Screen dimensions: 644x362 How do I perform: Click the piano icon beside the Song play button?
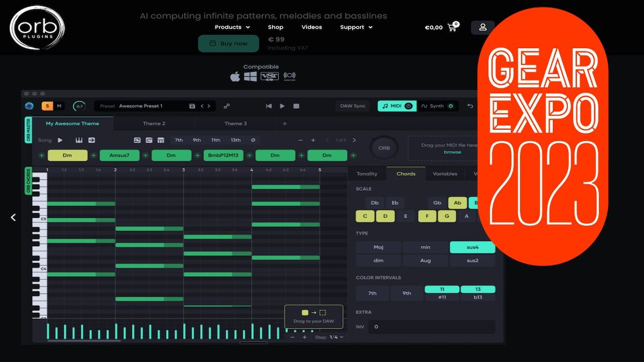coord(79,140)
